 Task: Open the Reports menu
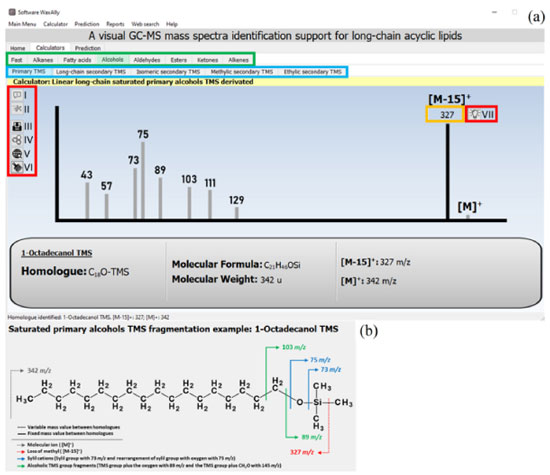(115, 24)
